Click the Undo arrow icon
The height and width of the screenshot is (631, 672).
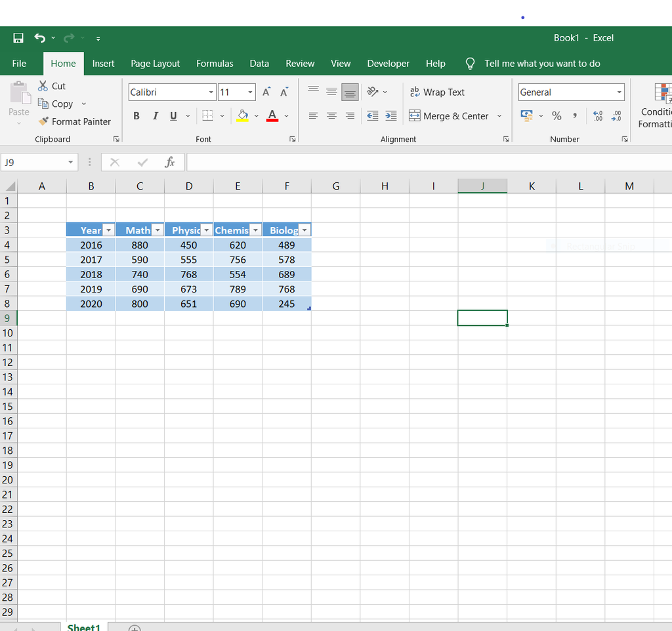click(x=40, y=38)
